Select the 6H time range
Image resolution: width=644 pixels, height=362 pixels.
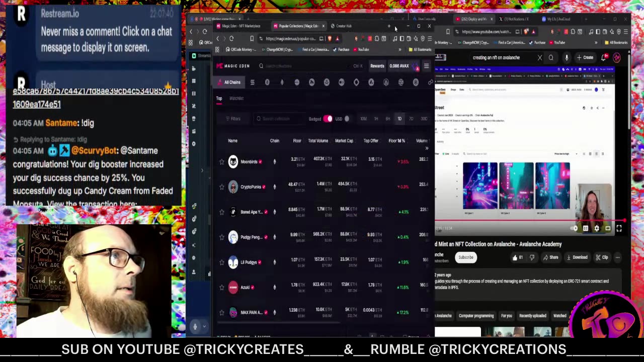(x=387, y=119)
